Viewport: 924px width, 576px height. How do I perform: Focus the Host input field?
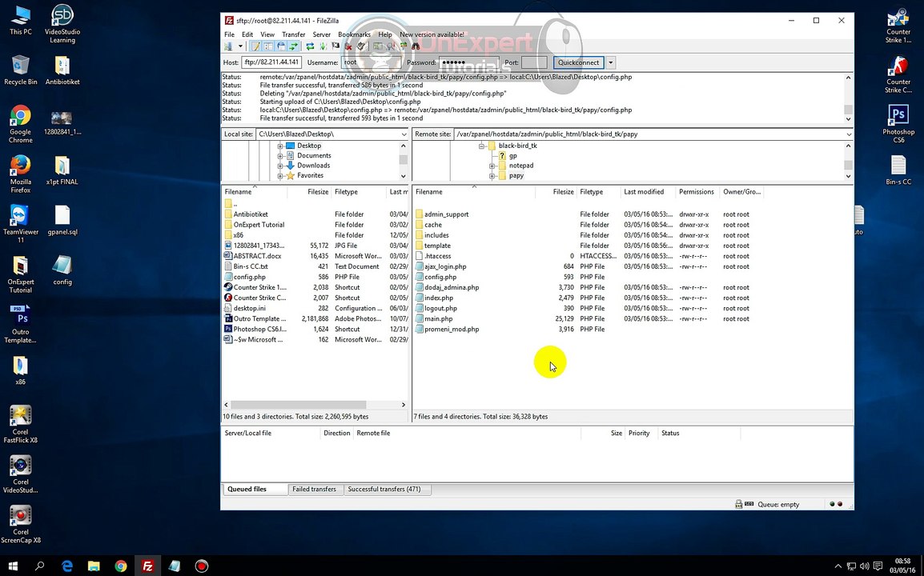[271, 62]
